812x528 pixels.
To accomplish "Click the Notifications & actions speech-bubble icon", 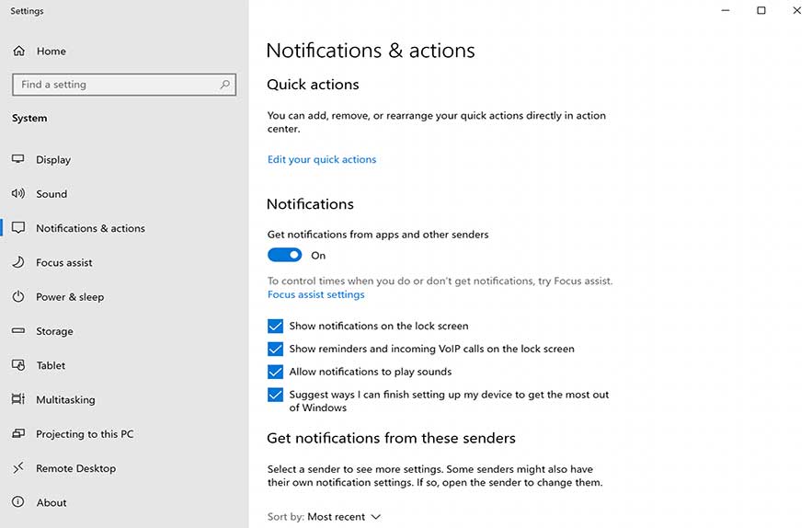I will [x=18, y=228].
